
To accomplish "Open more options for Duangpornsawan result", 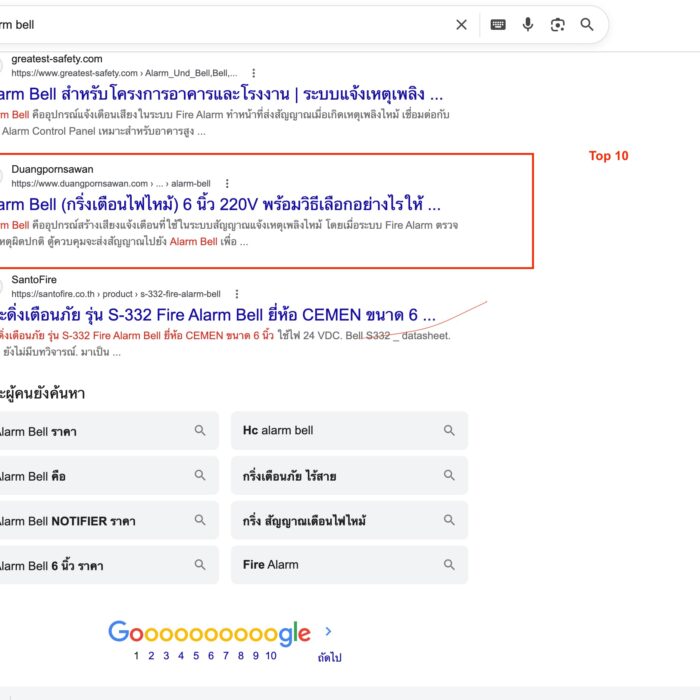I will pos(227,183).
